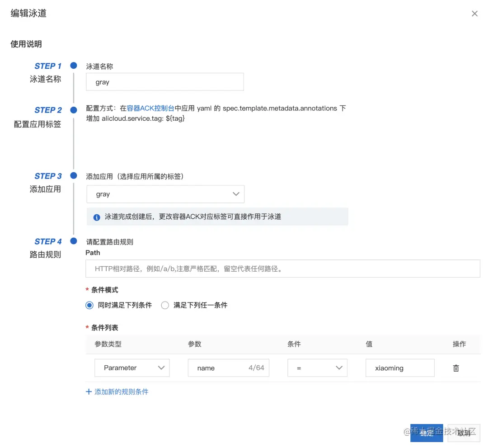This screenshot has width=488, height=448.
Task: Click the 操作 column header
Action: pyautogui.click(x=459, y=344)
